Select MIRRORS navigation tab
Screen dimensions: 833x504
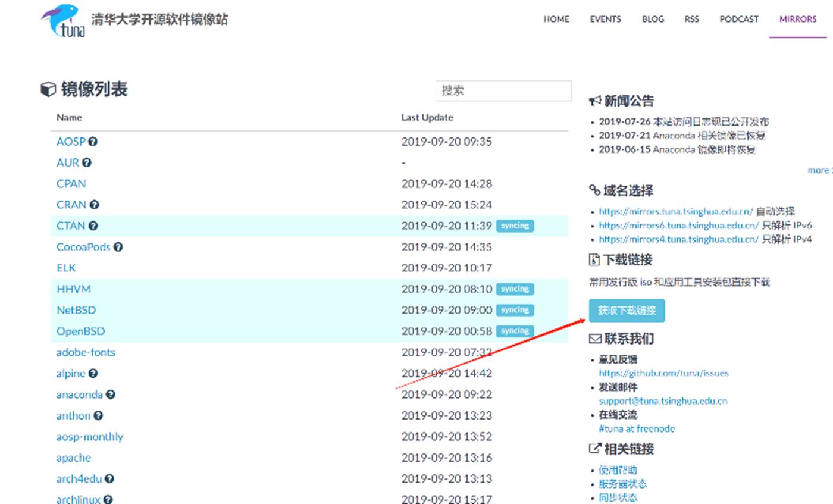(x=798, y=19)
